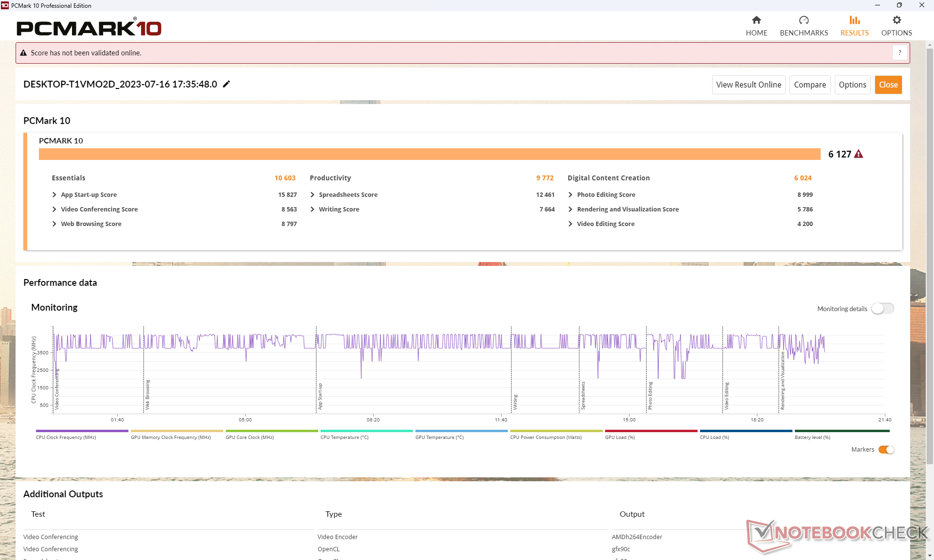Click the orange Close button
The height and width of the screenshot is (560, 934).
pyautogui.click(x=888, y=85)
